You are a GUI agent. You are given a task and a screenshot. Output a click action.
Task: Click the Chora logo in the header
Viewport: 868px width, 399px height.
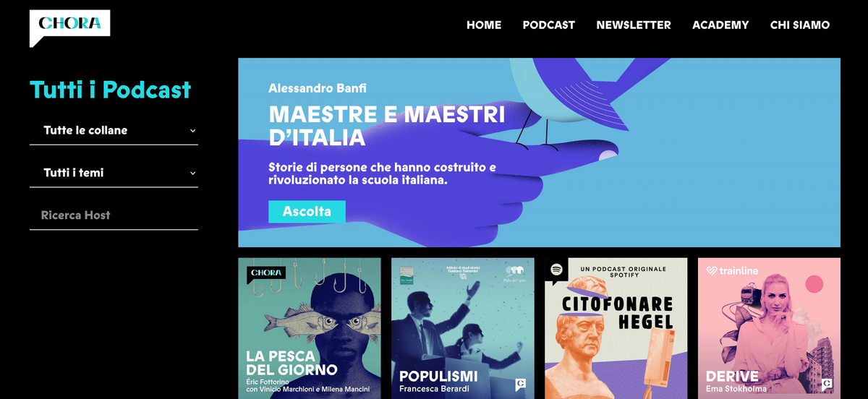(69, 27)
